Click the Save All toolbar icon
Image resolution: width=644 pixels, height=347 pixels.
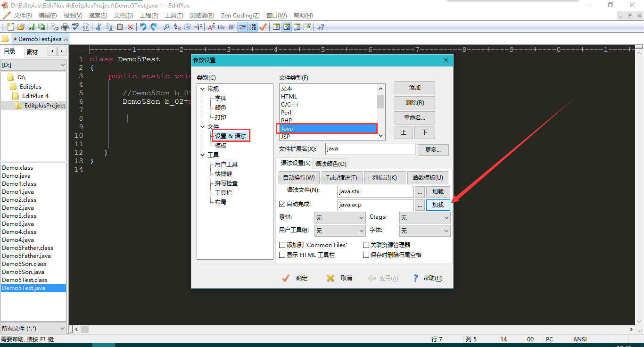point(41,27)
